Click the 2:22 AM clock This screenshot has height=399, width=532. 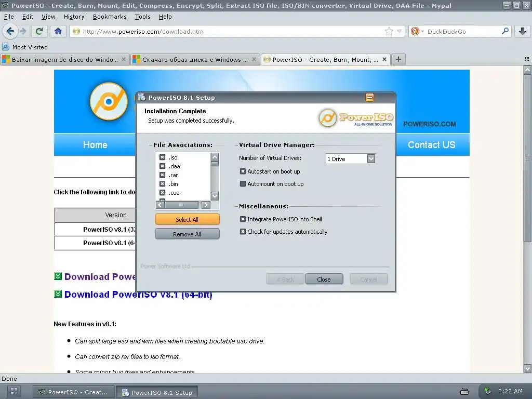pyautogui.click(x=510, y=391)
